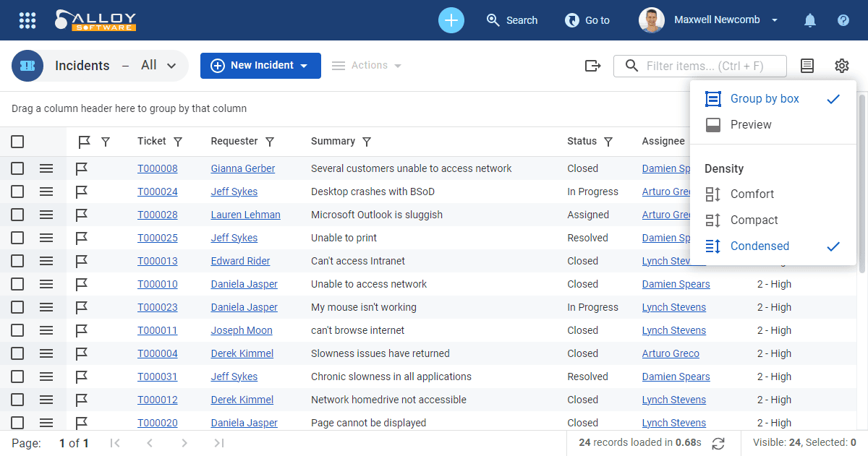Click the refresh records icon
868x456 pixels.
[x=718, y=443]
